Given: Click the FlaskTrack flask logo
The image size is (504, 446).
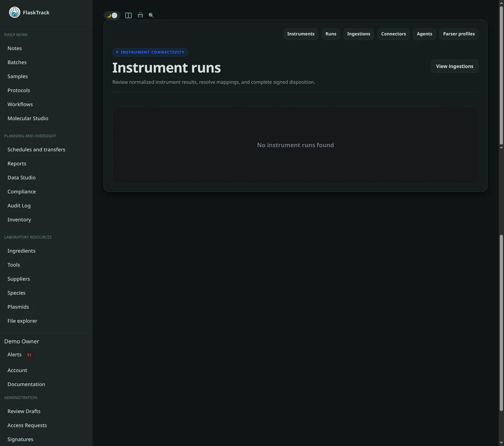Looking at the screenshot, I should click(x=15, y=12).
